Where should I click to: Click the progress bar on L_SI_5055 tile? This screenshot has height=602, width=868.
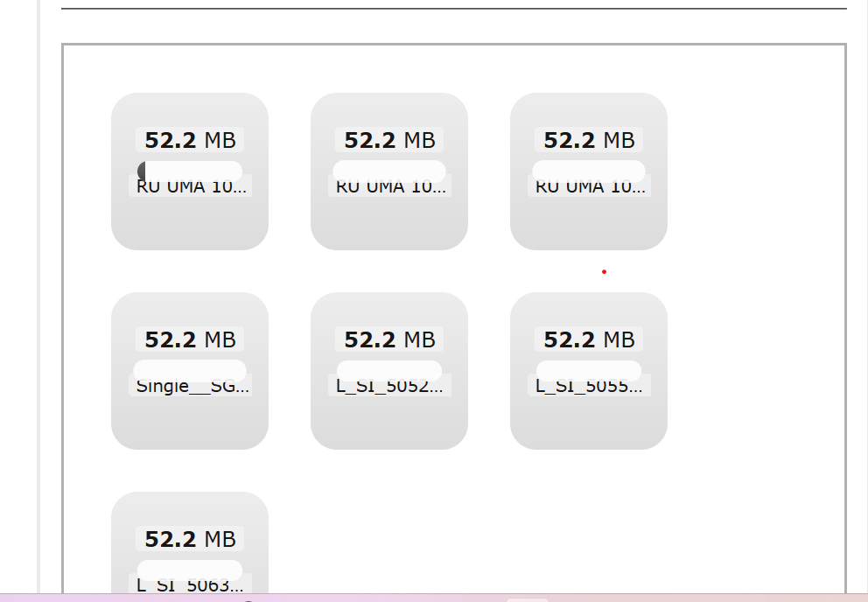click(x=589, y=370)
